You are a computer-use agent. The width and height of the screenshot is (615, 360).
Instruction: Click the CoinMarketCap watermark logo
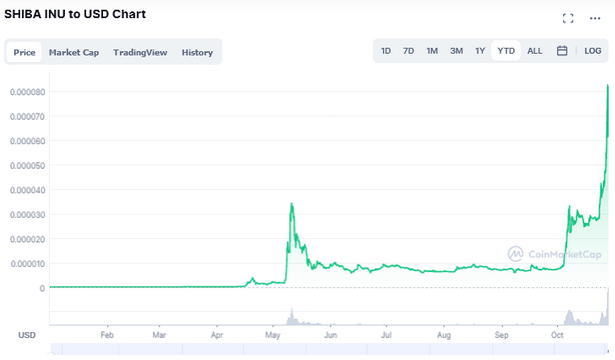point(554,254)
